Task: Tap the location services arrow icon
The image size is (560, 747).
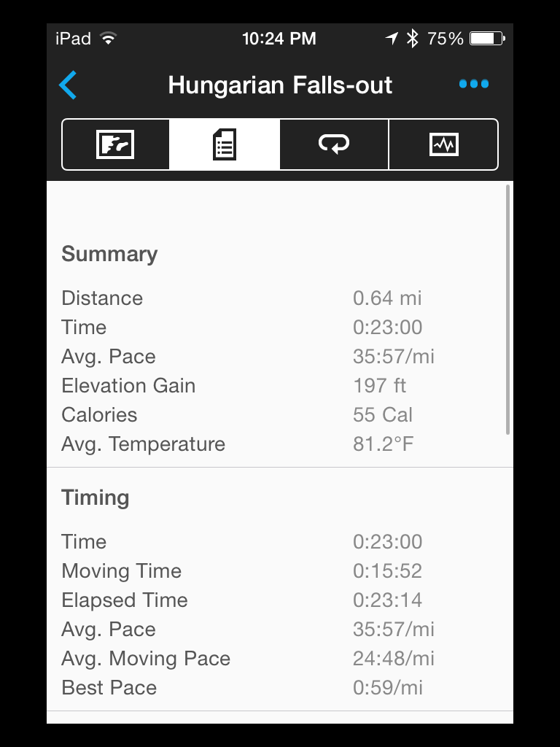Action: coord(392,39)
